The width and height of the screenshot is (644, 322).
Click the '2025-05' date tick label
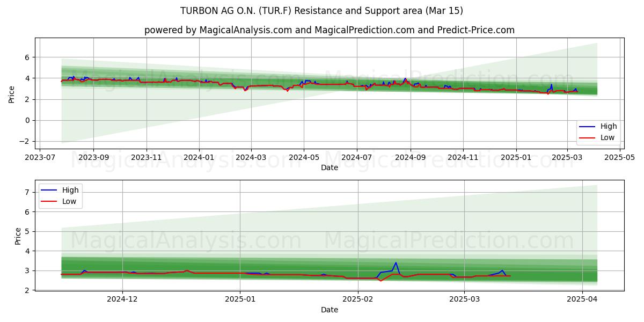pos(620,158)
